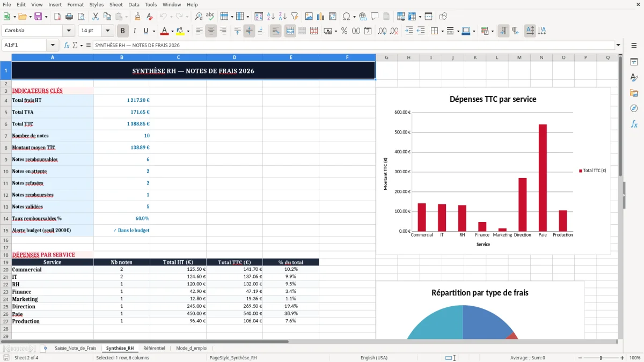Screen dimensions: 644x362
Task: Open the font color dropdown arrow
Action: [x=173, y=31]
